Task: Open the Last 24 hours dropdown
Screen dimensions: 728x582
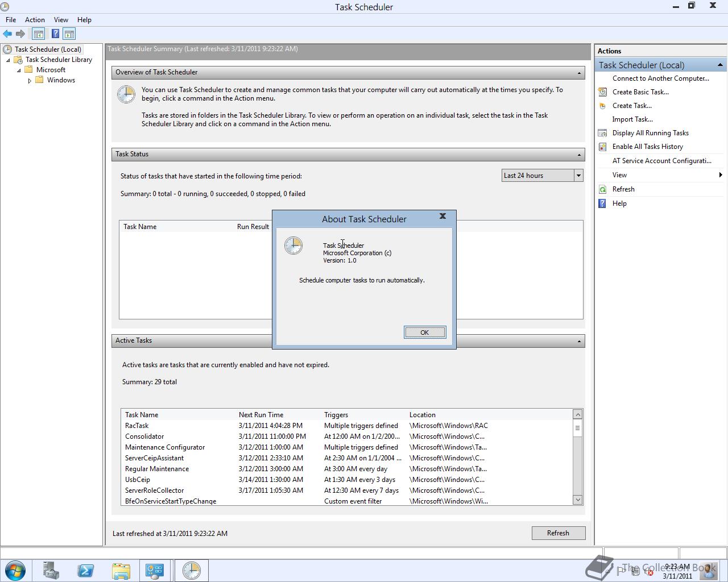Action: coord(578,176)
